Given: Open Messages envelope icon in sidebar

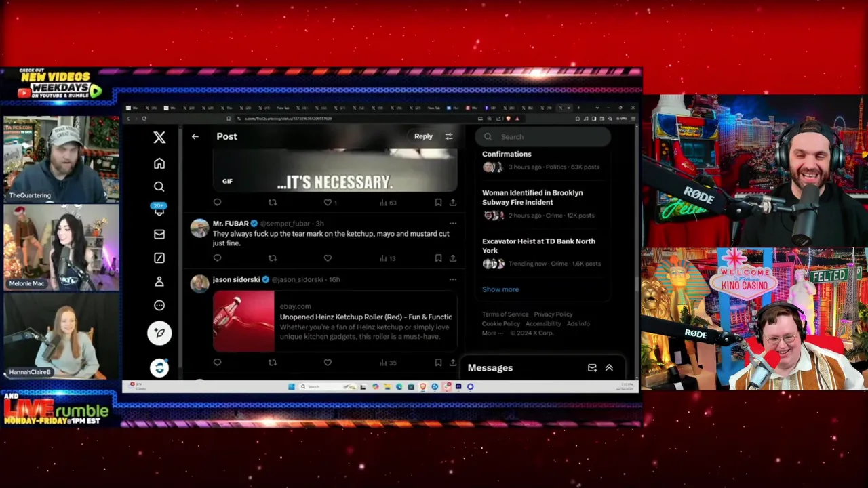Looking at the screenshot, I should coord(159,234).
